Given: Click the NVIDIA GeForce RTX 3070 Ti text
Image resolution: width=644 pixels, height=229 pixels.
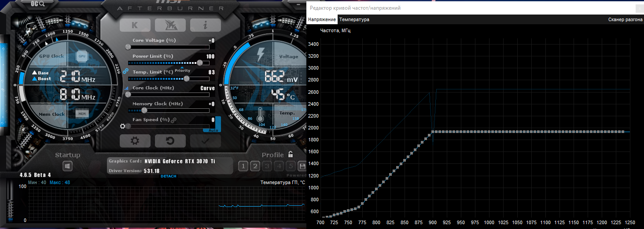Looking at the screenshot, I should click(x=180, y=161).
